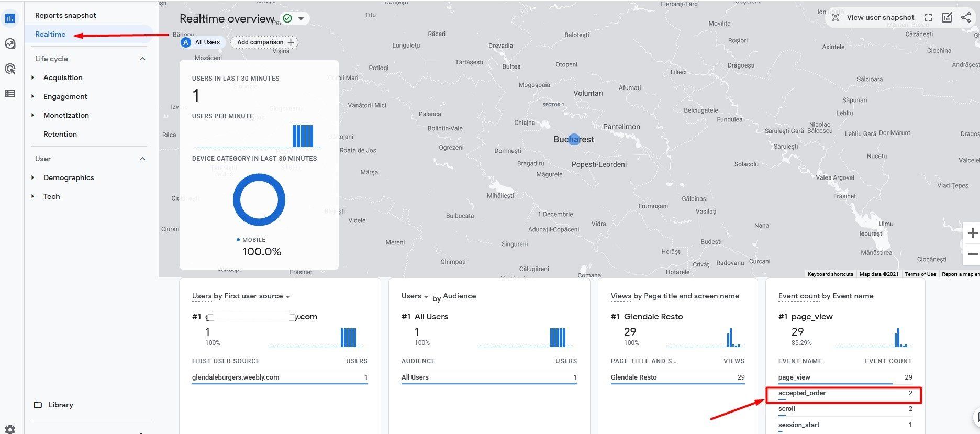Open Keyboard shortcuts map link
Image resolution: width=980 pixels, height=434 pixels.
830,274
